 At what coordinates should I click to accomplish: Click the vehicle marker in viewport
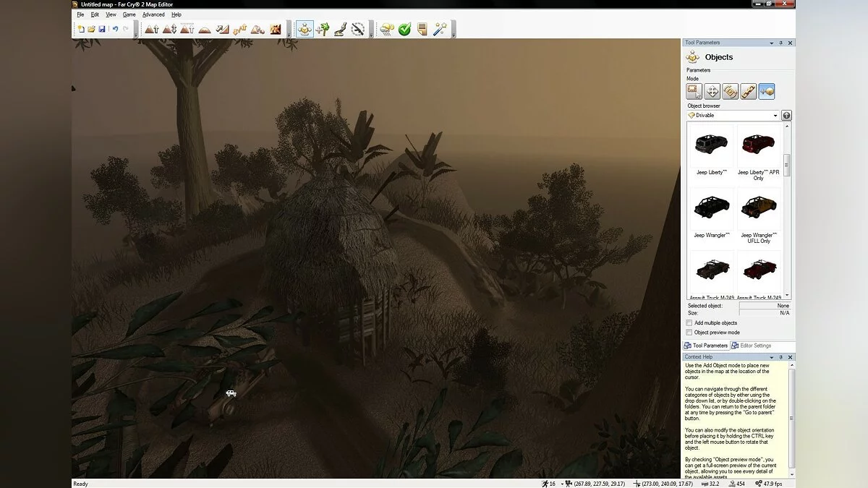(x=231, y=393)
